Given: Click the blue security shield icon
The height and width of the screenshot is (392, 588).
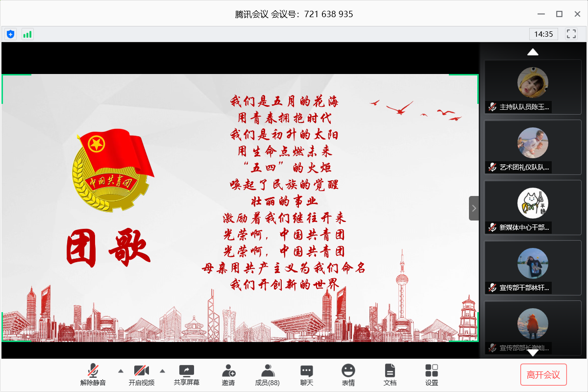Looking at the screenshot, I should (10, 34).
